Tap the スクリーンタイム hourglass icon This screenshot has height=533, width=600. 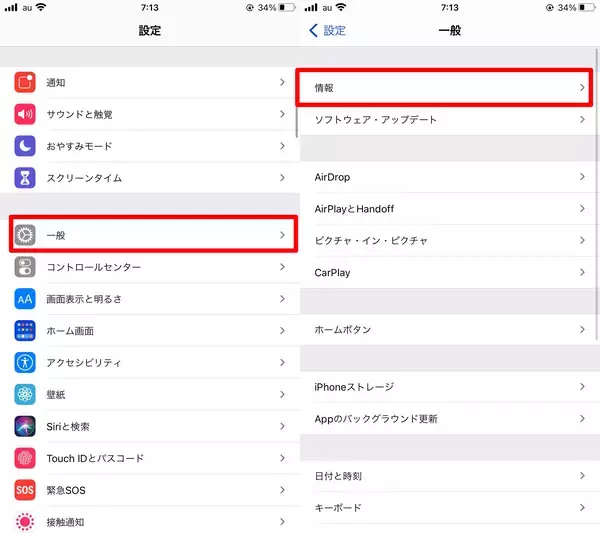[26, 178]
